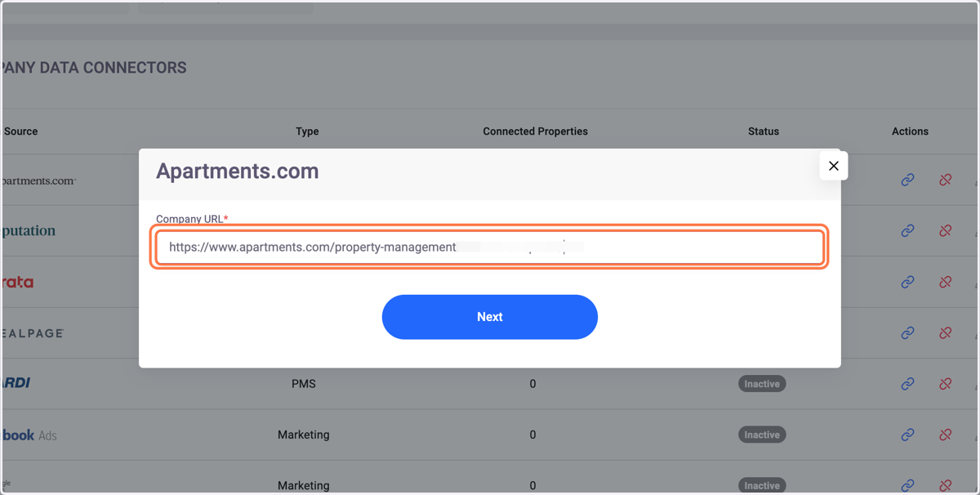Disconnect RealPage using its unlink icon
The height and width of the screenshot is (495, 980).
(945, 333)
